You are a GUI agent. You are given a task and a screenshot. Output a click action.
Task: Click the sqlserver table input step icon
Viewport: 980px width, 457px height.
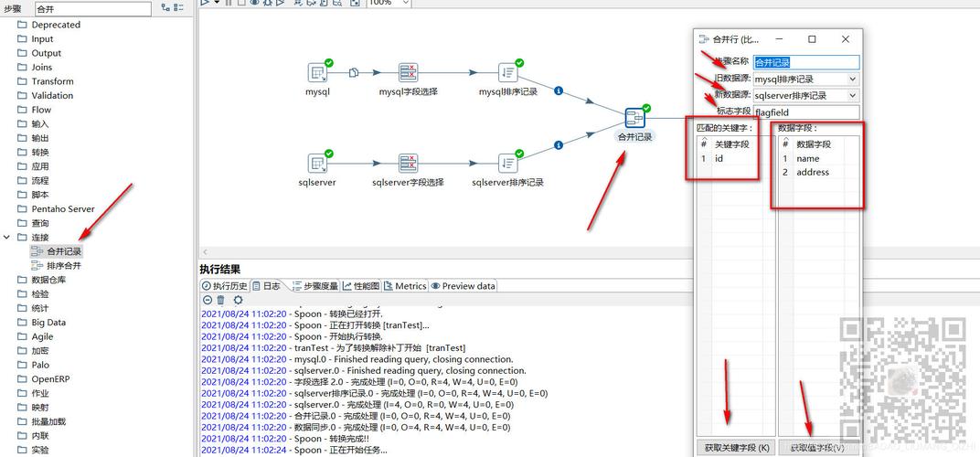point(317,164)
